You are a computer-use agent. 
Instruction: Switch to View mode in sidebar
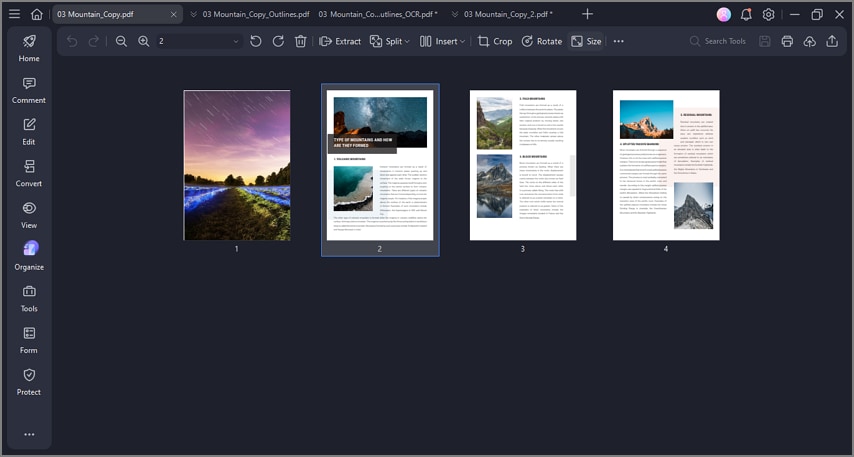click(29, 215)
